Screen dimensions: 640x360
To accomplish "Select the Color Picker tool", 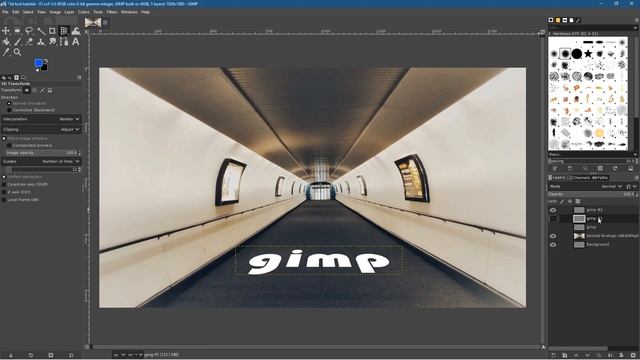I will click(6, 52).
